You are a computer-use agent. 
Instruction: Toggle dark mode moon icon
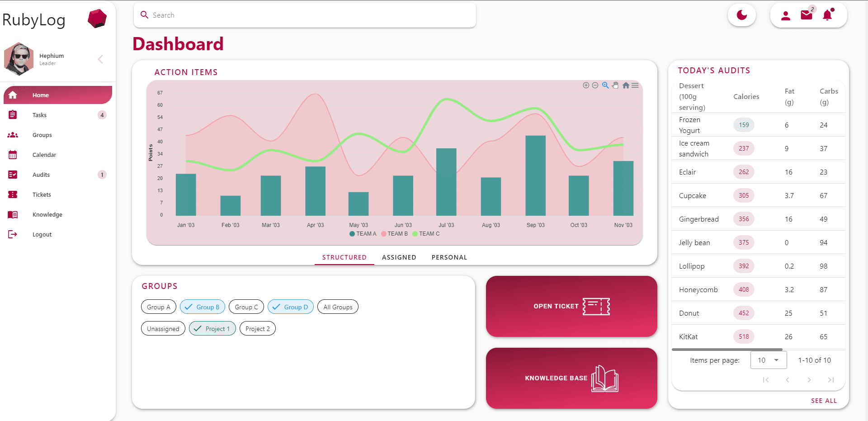pyautogui.click(x=742, y=15)
